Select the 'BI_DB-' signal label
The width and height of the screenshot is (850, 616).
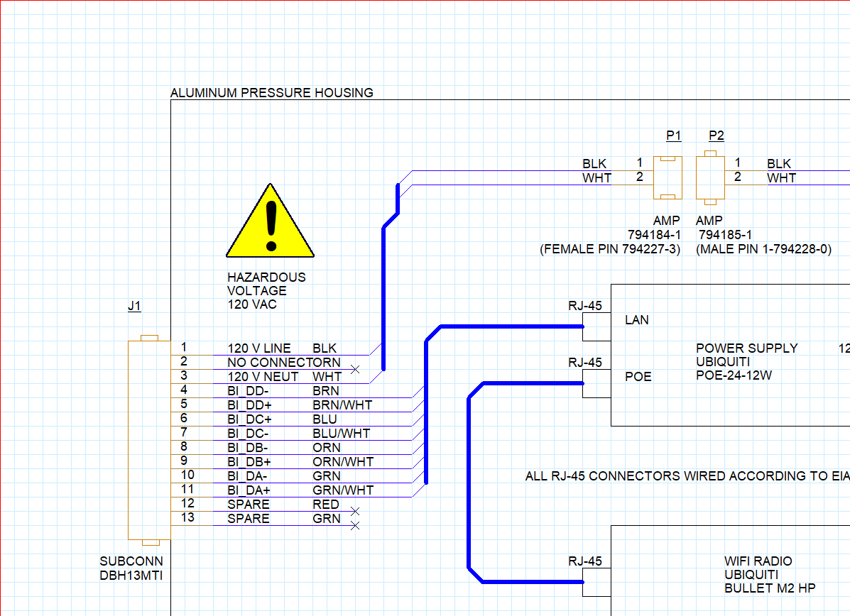tap(248, 448)
